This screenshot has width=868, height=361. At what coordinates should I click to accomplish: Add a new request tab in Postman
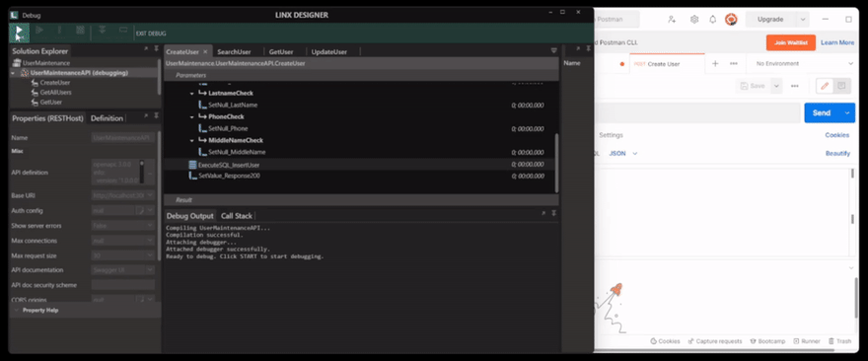coord(715,64)
